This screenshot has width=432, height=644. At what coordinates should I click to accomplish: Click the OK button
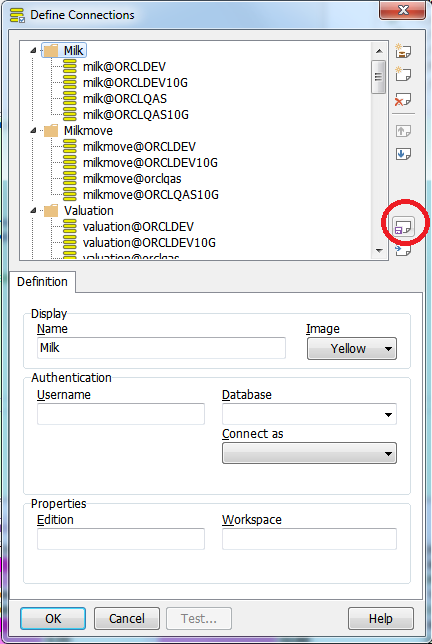[53, 619]
